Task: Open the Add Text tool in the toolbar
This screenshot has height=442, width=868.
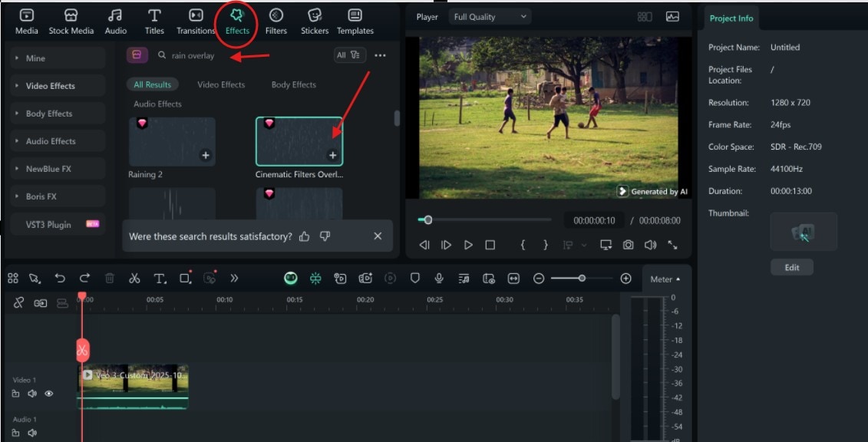Action: (159, 279)
